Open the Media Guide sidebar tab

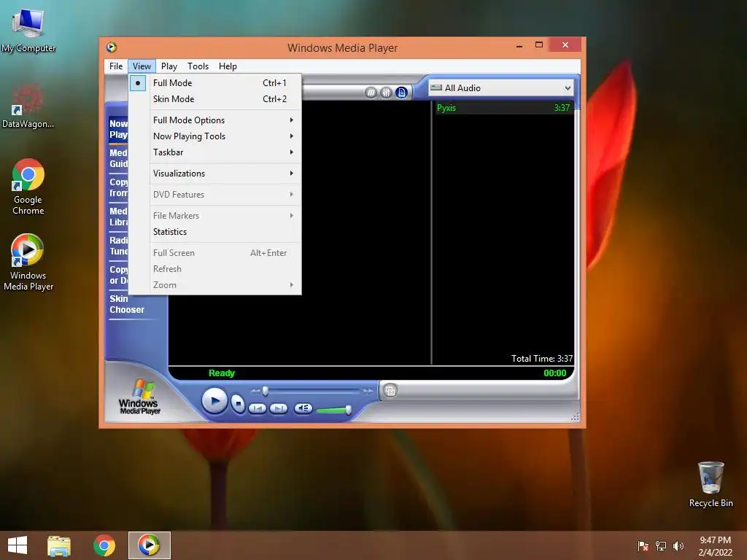pos(118,158)
